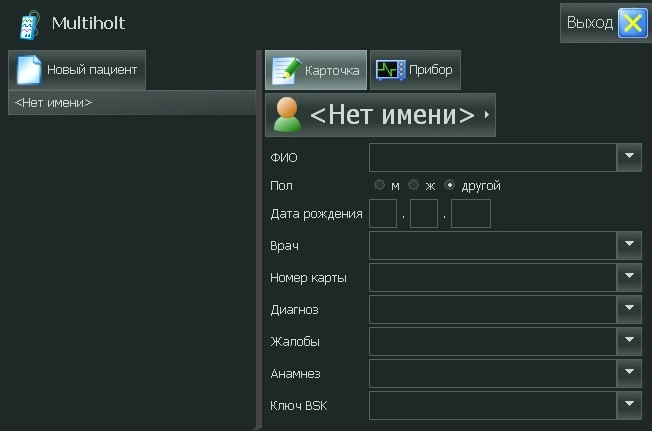Click the Новый пациент button

pyautogui.click(x=77, y=70)
